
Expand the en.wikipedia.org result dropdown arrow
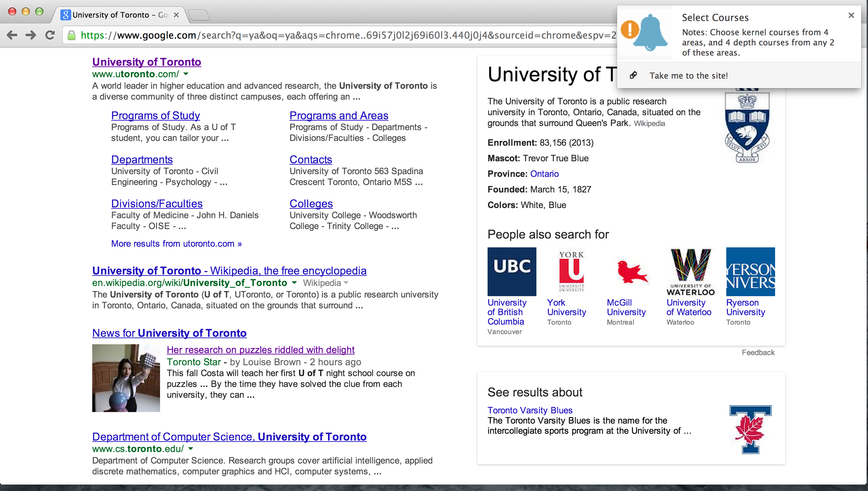tap(294, 283)
